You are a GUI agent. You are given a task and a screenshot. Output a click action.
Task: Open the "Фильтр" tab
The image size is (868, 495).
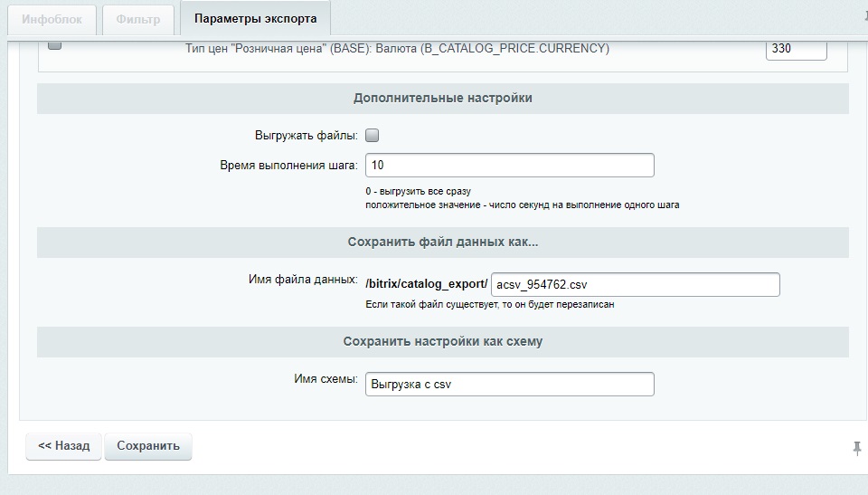pos(137,18)
